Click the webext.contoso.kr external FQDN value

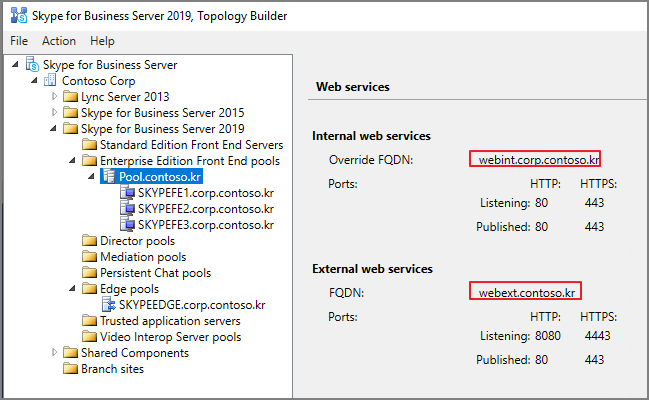pyautogui.click(x=527, y=293)
